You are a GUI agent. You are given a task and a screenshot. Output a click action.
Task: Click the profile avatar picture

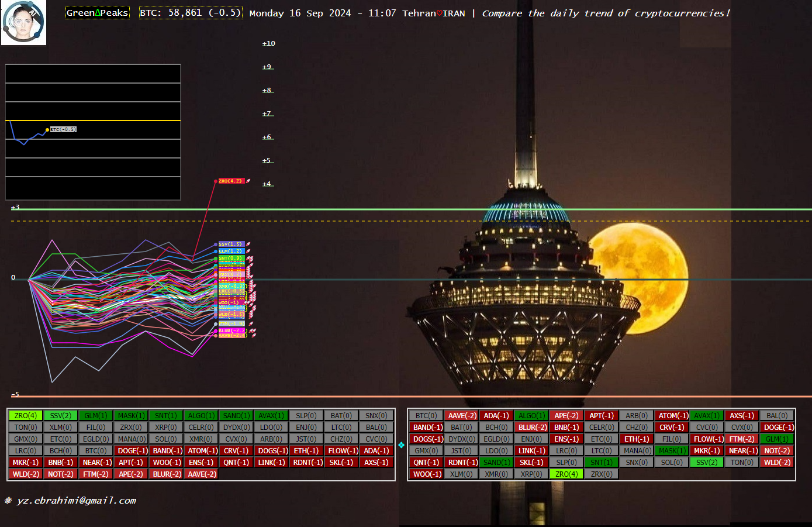coord(23,23)
